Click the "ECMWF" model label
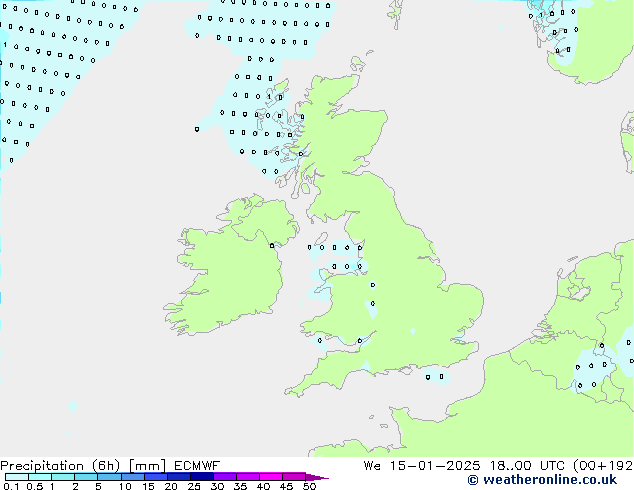Image resolution: width=634 pixels, height=490 pixels. click(197, 466)
